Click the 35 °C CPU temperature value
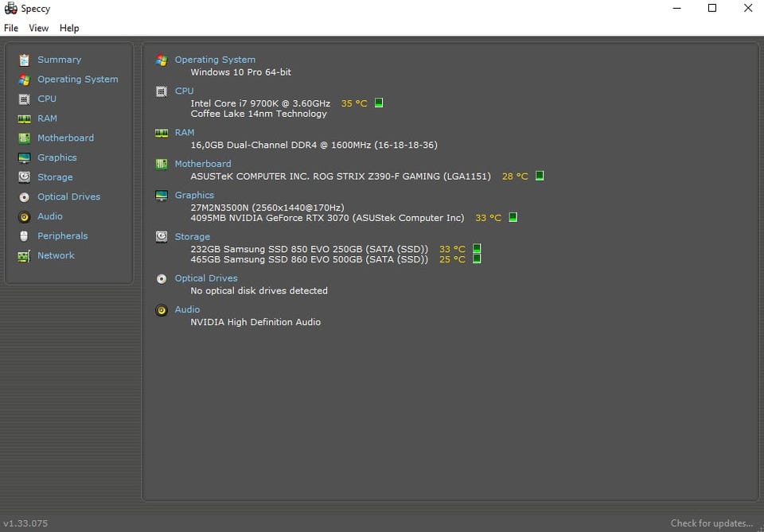The image size is (764, 532). tap(354, 103)
